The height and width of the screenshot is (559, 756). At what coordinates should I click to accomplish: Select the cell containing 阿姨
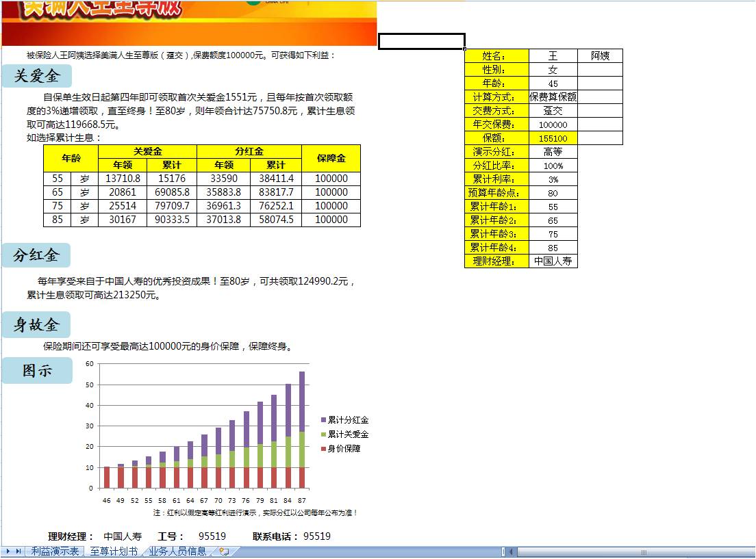tap(601, 56)
